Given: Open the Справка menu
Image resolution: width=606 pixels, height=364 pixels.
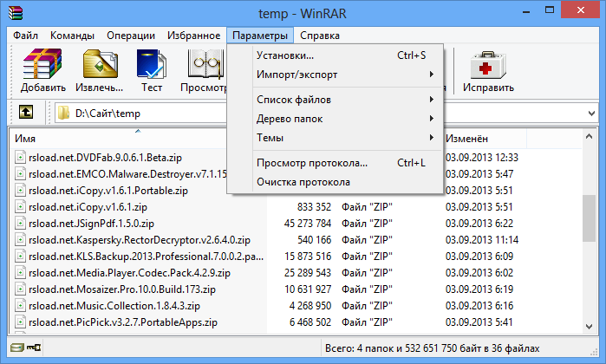Looking at the screenshot, I should coord(320,36).
